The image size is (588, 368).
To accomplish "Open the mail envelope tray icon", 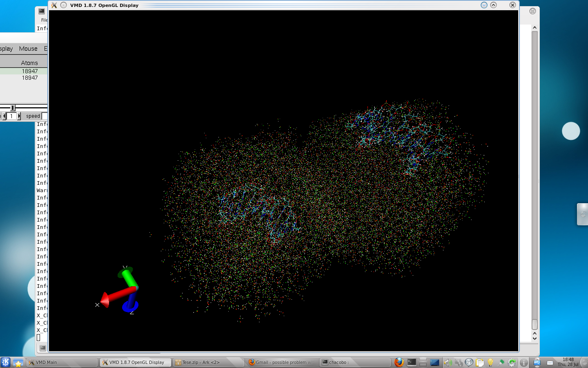I will pyautogui.click(x=550, y=363).
